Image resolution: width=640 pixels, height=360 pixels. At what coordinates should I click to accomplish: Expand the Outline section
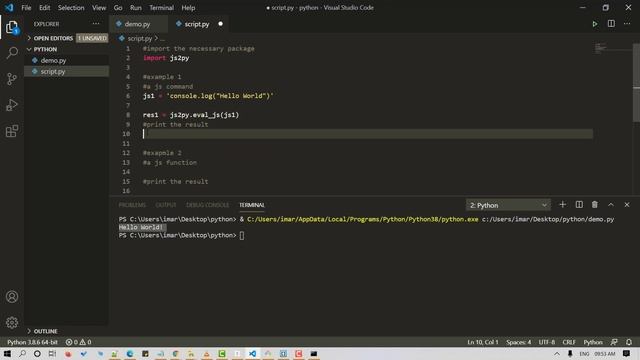(x=67, y=331)
